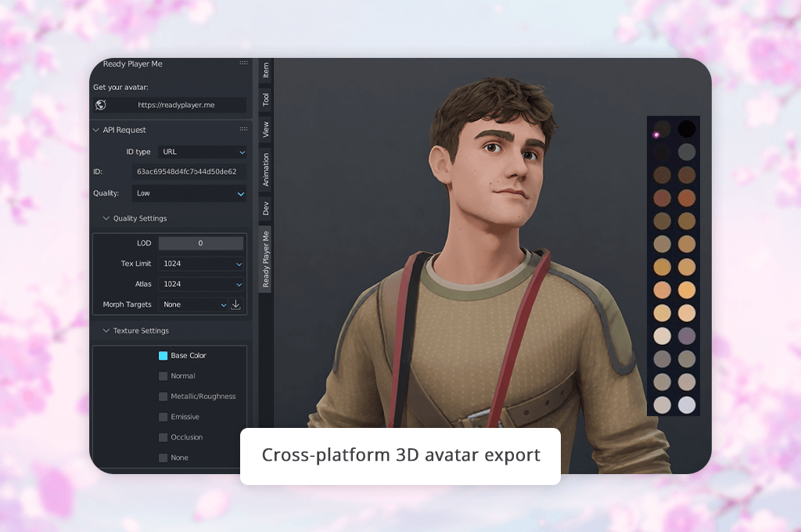Select the Ready Player Me sidebar tab
The image size is (801, 532).
(x=266, y=259)
